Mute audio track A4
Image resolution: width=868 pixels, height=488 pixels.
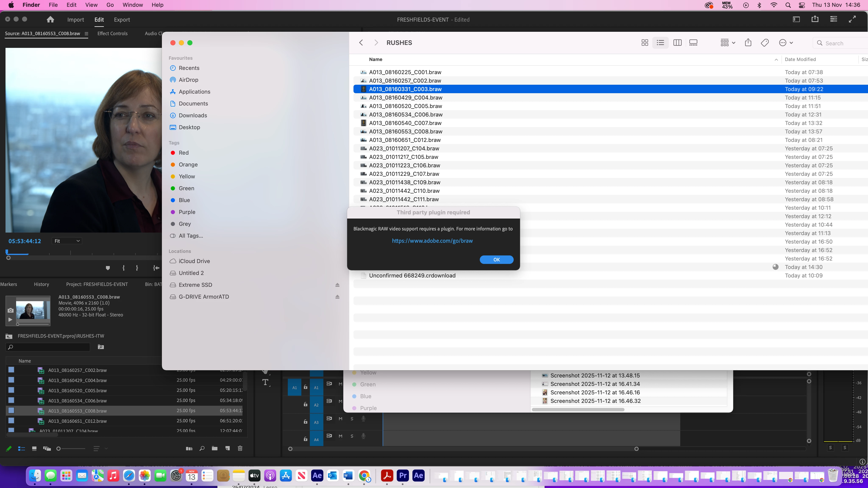click(x=340, y=436)
